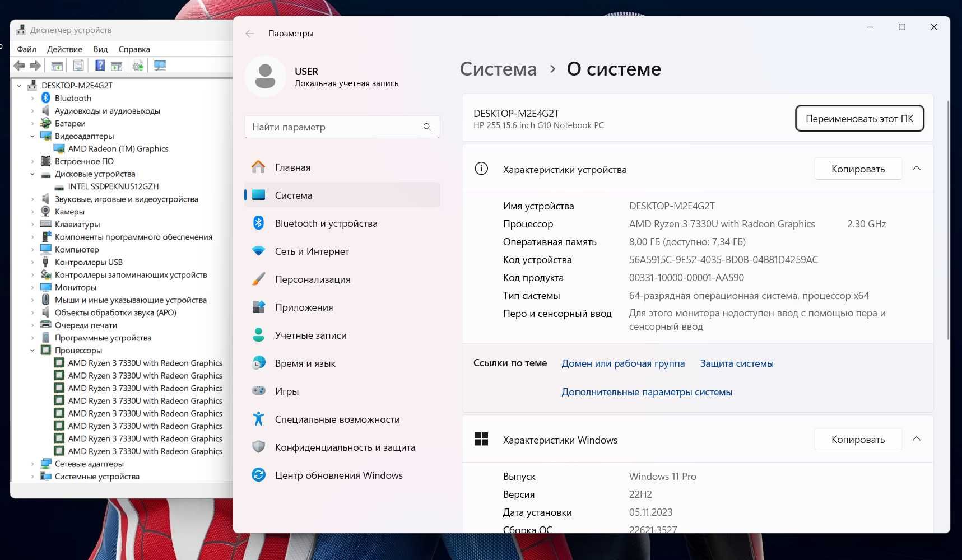Collapse the Процессоры tree node
Image resolution: width=962 pixels, height=560 pixels.
click(32, 351)
